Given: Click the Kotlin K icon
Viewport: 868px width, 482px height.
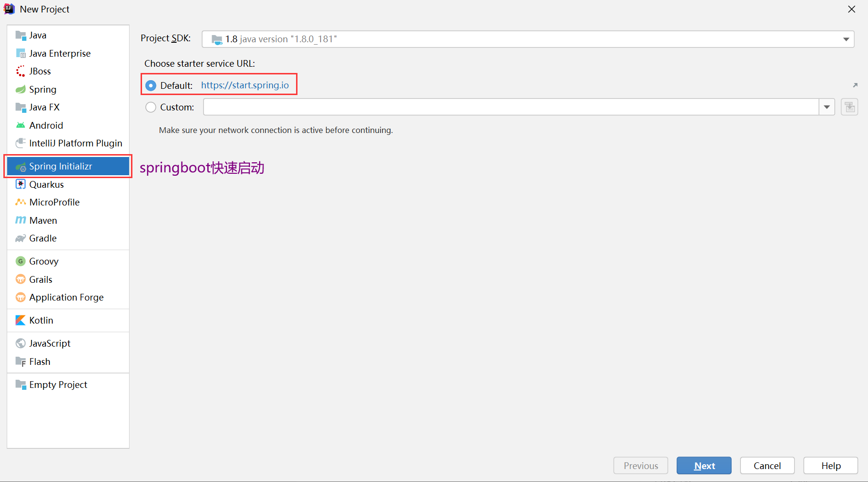Looking at the screenshot, I should click(x=21, y=320).
